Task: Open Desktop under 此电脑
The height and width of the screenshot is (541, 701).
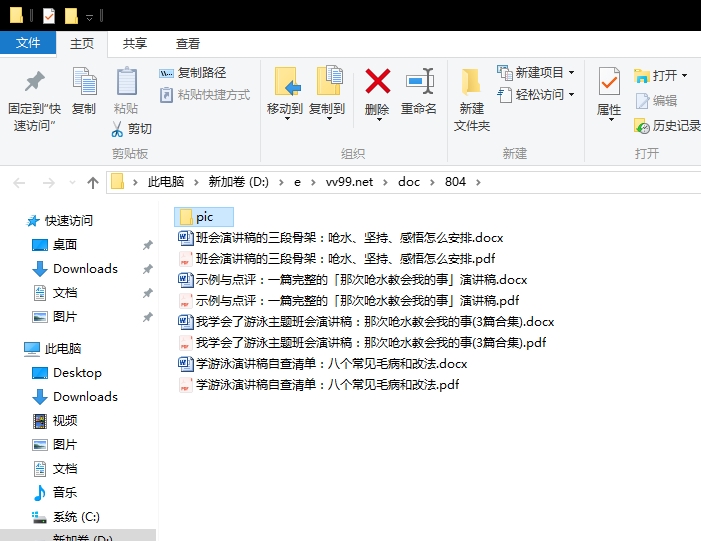Action: click(67, 372)
